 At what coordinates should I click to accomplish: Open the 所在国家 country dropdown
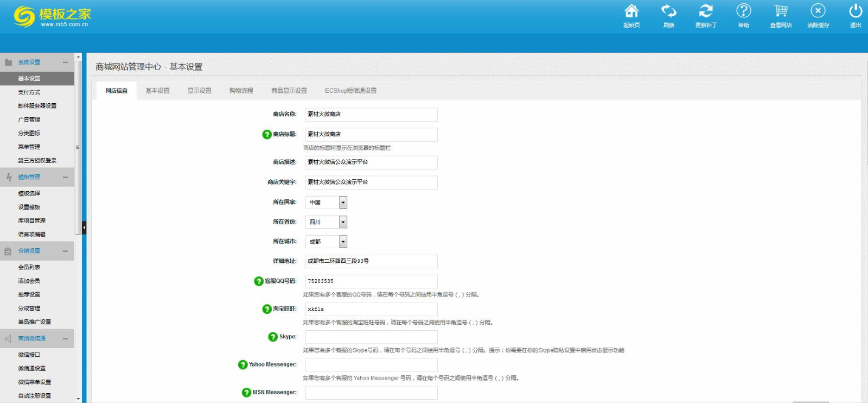(x=343, y=203)
